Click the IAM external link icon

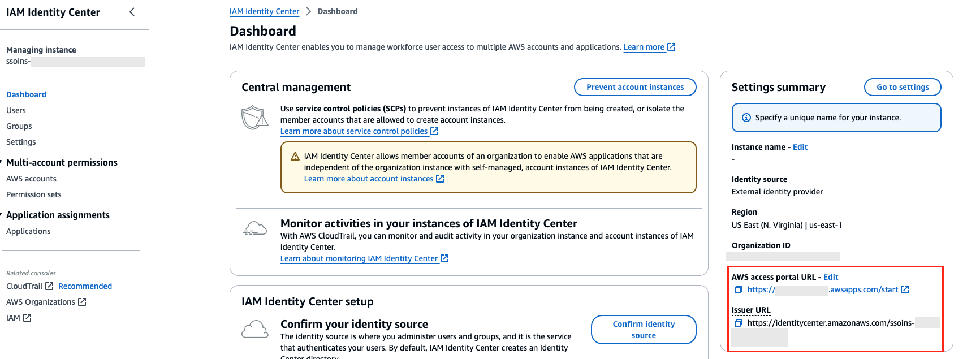pyautogui.click(x=27, y=318)
